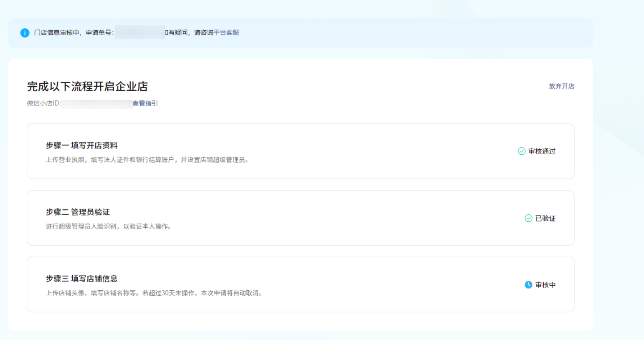644x340 pixels.
Task: Click the 放弃开店 link
Action: click(x=561, y=86)
